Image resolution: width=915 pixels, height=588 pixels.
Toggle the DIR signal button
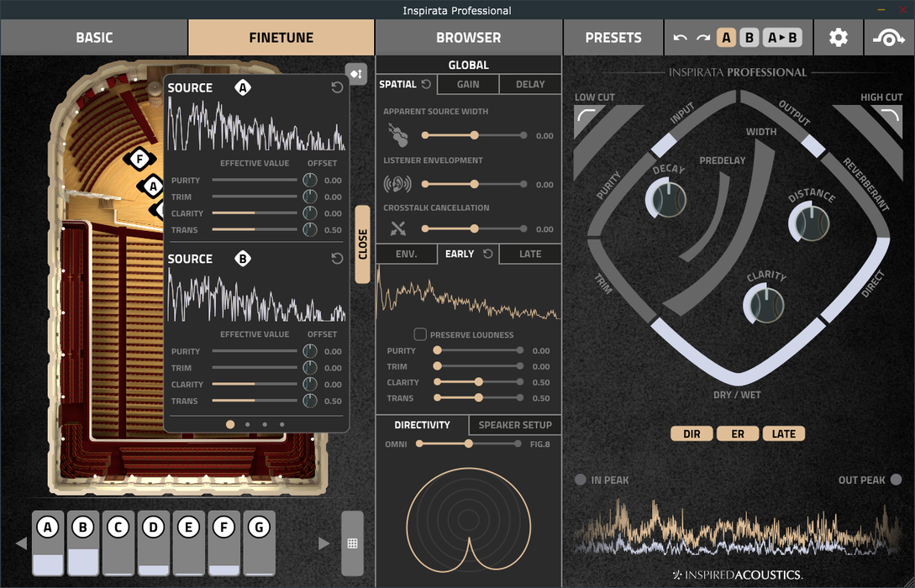click(x=692, y=433)
